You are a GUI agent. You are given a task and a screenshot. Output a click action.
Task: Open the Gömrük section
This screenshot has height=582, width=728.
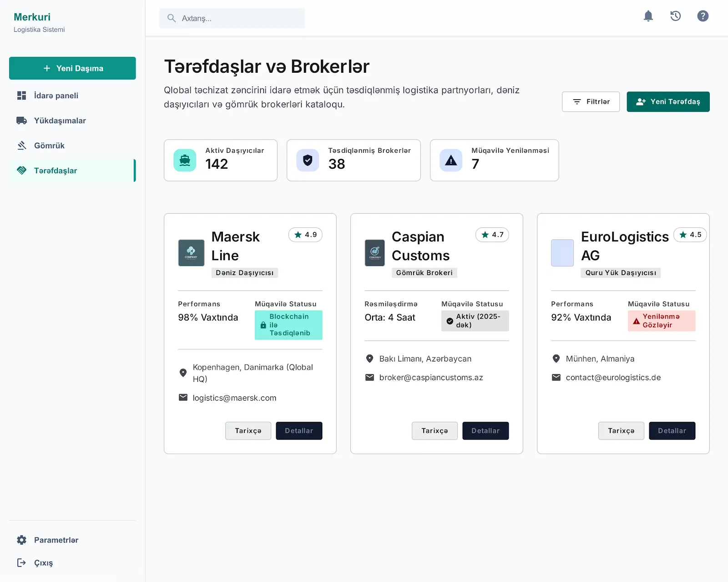pos(72,145)
